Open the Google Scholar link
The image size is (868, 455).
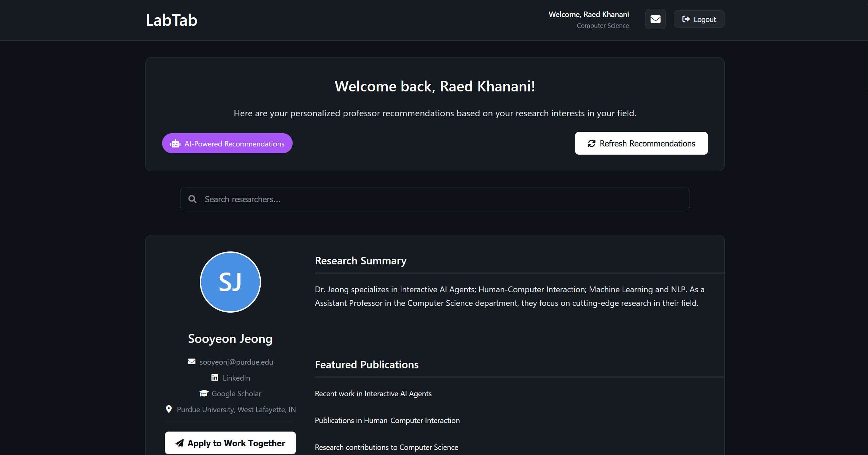coord(236,393)
